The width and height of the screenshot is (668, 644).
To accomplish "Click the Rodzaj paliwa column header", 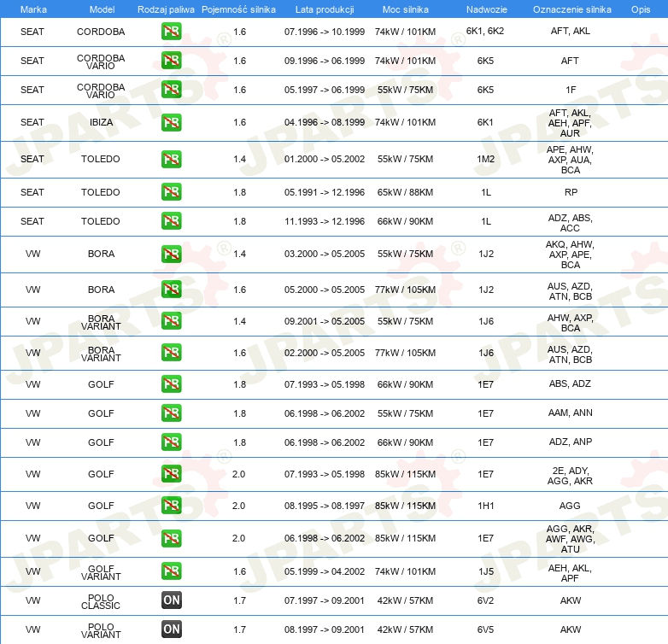I will [x=166, y=9].
